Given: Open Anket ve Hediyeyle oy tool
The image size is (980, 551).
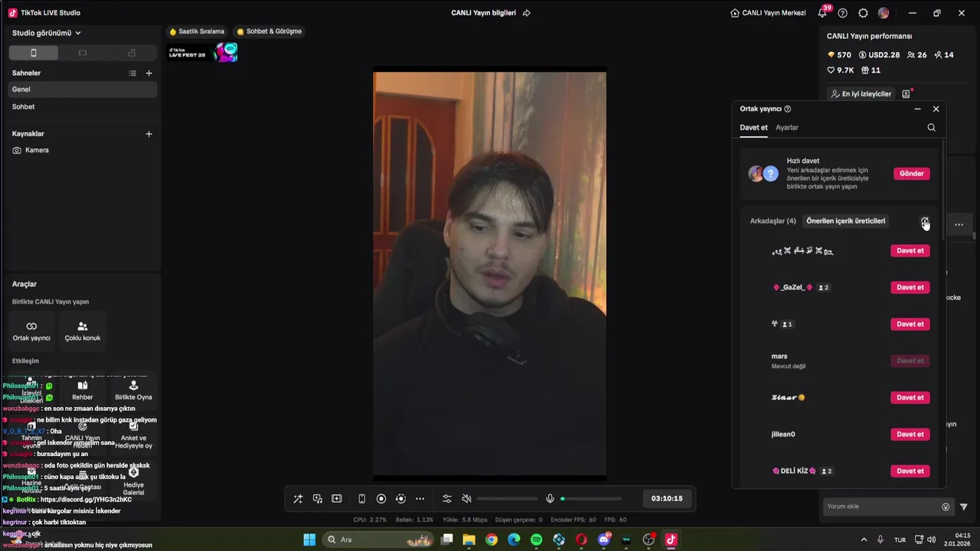Looking at the screenshot, I should coord(134,435).
